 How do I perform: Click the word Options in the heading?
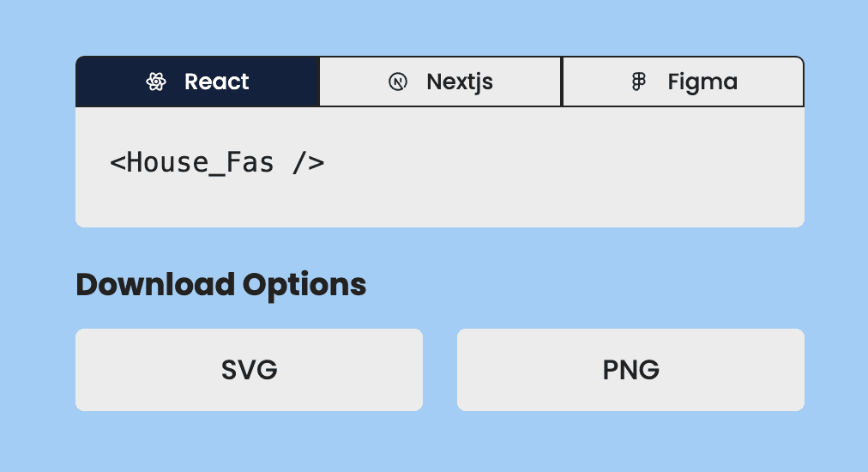(x=304, y=284)
